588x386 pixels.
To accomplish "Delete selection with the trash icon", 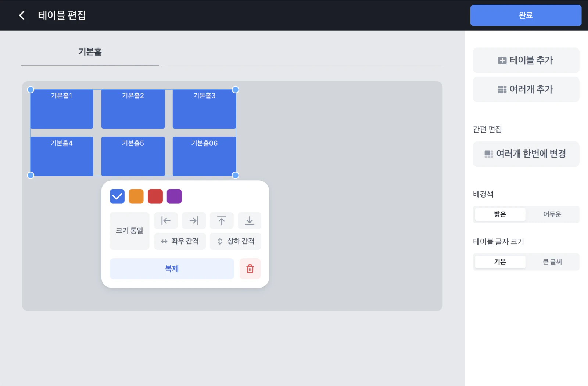I will tap(250, 269).
